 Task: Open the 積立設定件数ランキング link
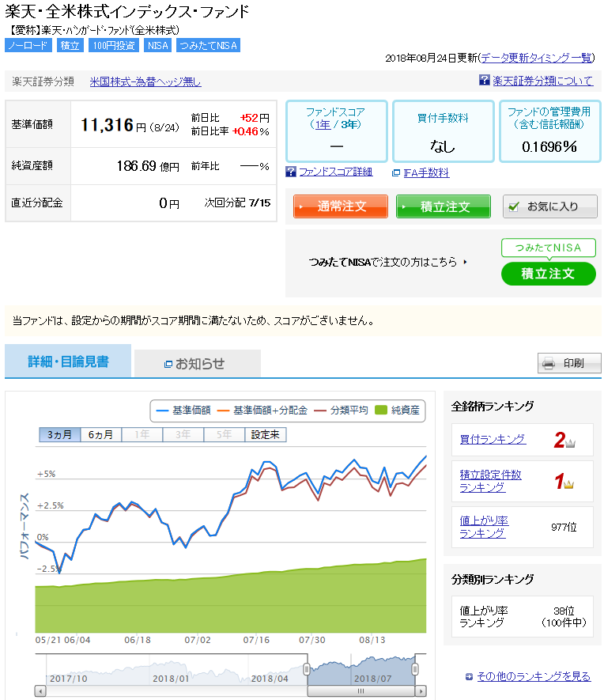click(491, 481)
